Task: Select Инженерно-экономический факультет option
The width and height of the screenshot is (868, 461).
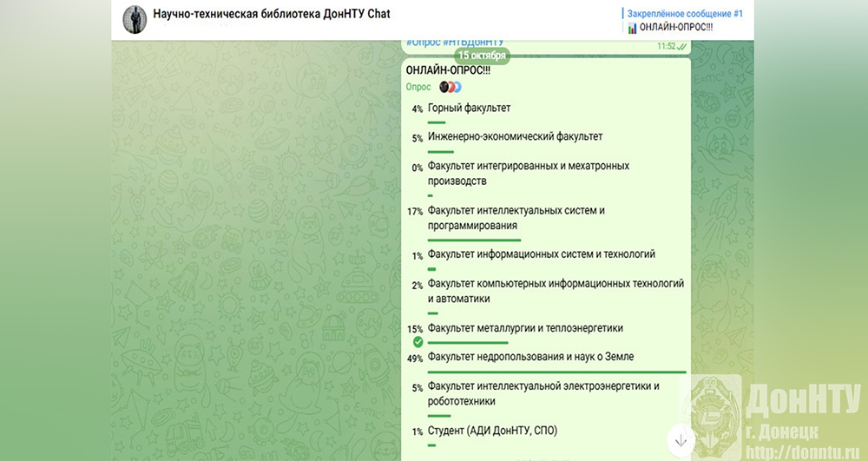Action: [x=515, y=136]
